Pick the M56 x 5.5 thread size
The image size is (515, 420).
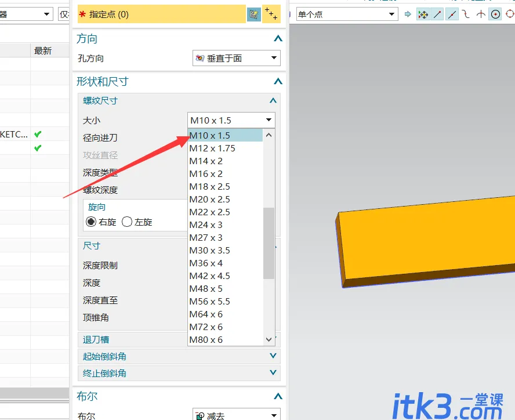[225, 301]
